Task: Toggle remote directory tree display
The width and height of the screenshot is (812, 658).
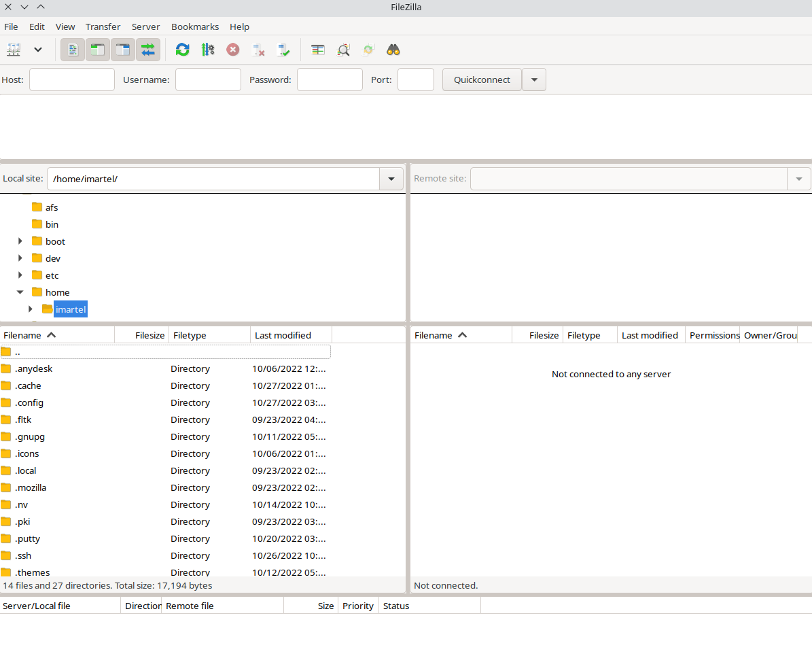Action: point(123,50)
